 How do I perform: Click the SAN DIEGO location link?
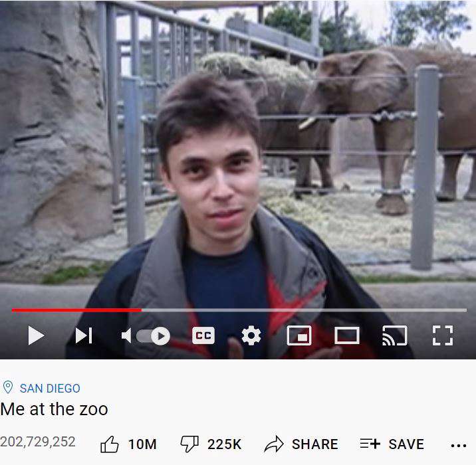[x=50, y=388]
